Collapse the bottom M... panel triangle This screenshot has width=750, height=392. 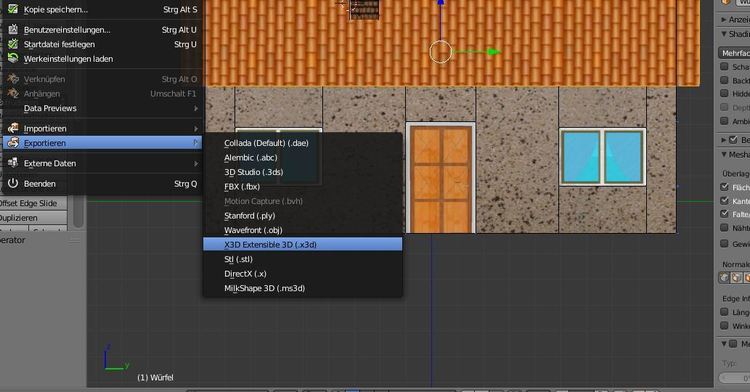(724, 344)
